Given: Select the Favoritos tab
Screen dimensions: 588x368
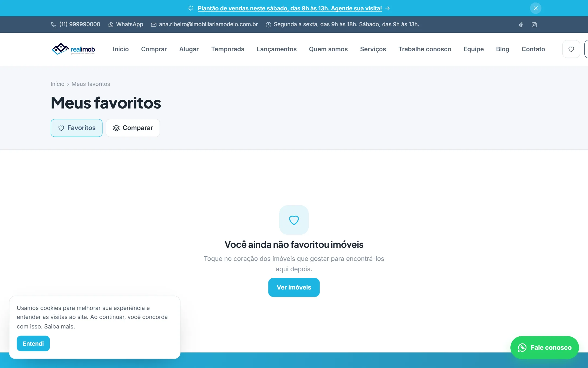Looking at the screenshot, I should pos(76,128).
